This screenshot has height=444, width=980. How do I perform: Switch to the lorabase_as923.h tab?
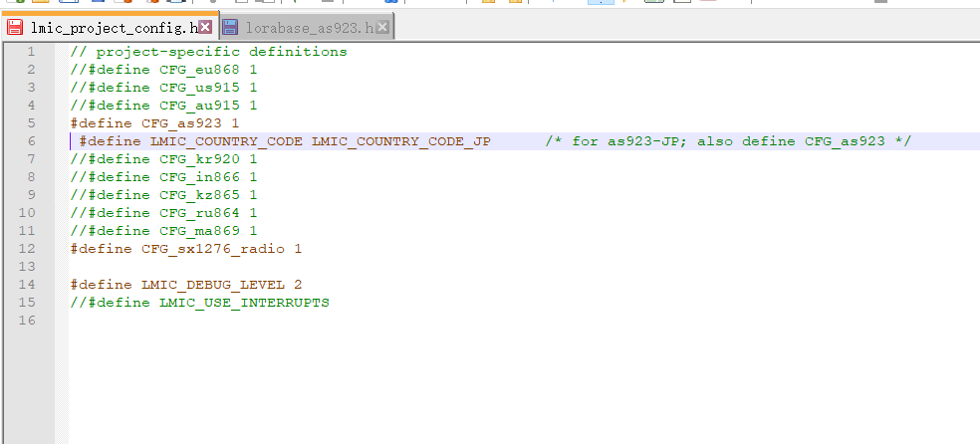(308, 27)
